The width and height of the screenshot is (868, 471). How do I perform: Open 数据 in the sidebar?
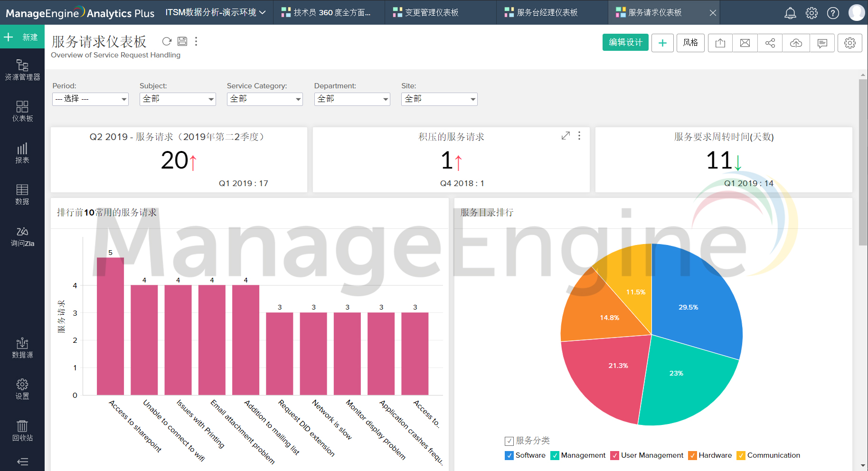point(22,194)
